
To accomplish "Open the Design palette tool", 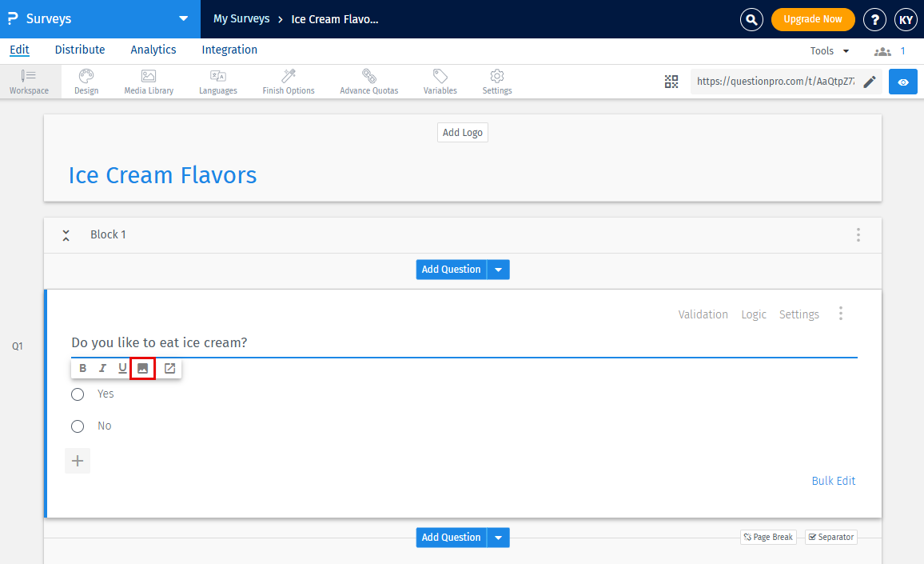I will (x=86, y=82).
